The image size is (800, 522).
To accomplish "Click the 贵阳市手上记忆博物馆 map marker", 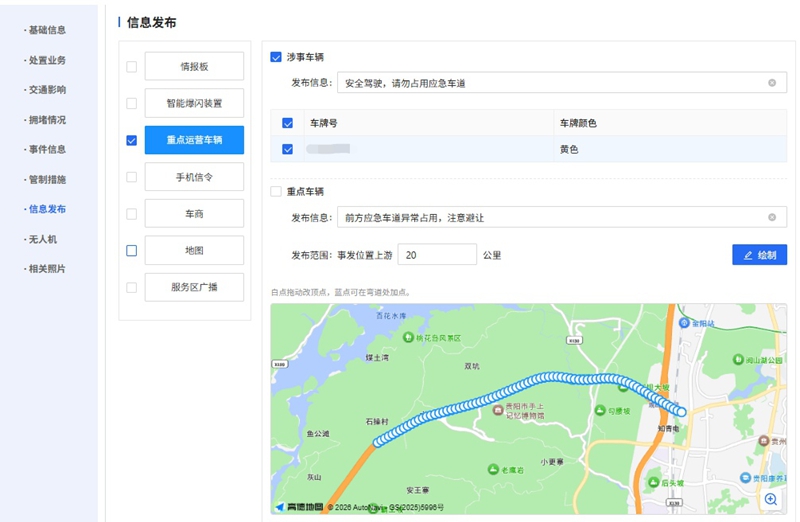I will click(498, 410).
